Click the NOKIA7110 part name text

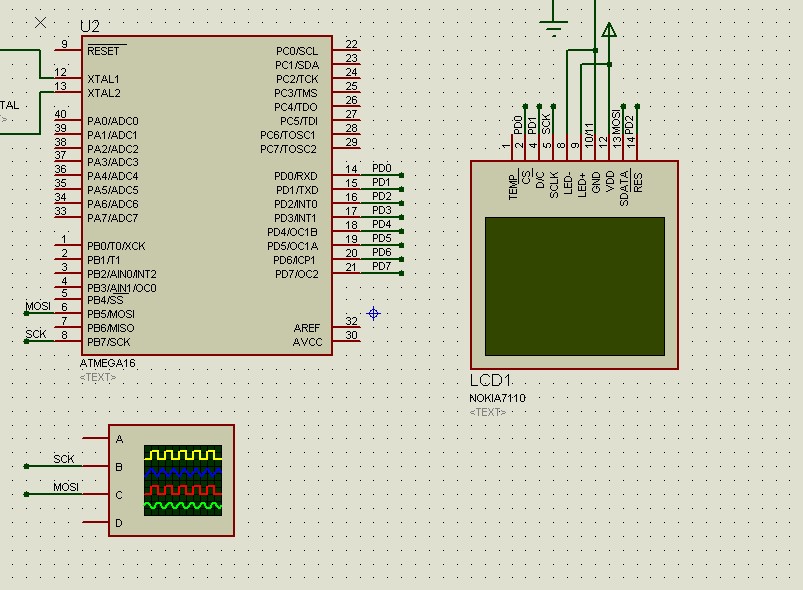(x=497, y=398)
